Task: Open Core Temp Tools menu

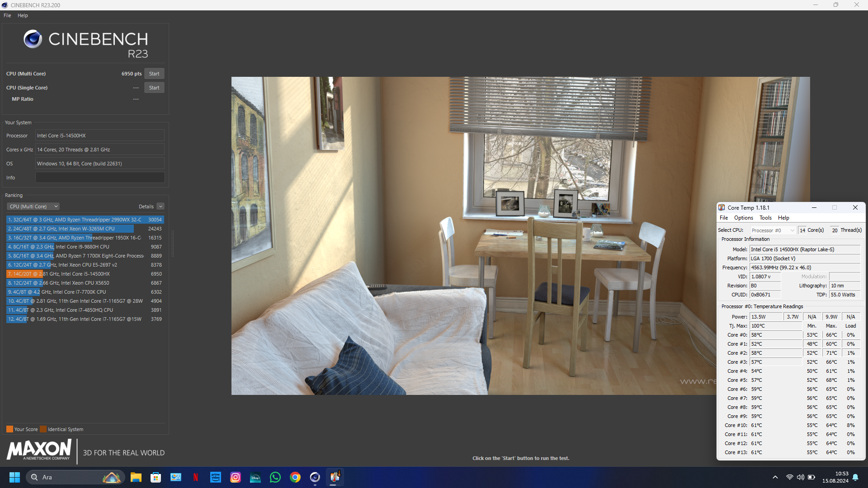Action: [765, 218]
